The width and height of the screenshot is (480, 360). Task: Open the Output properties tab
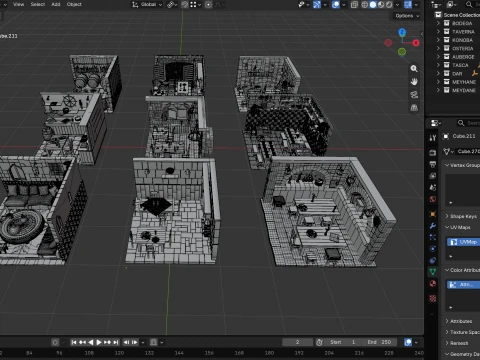(433, 164)
